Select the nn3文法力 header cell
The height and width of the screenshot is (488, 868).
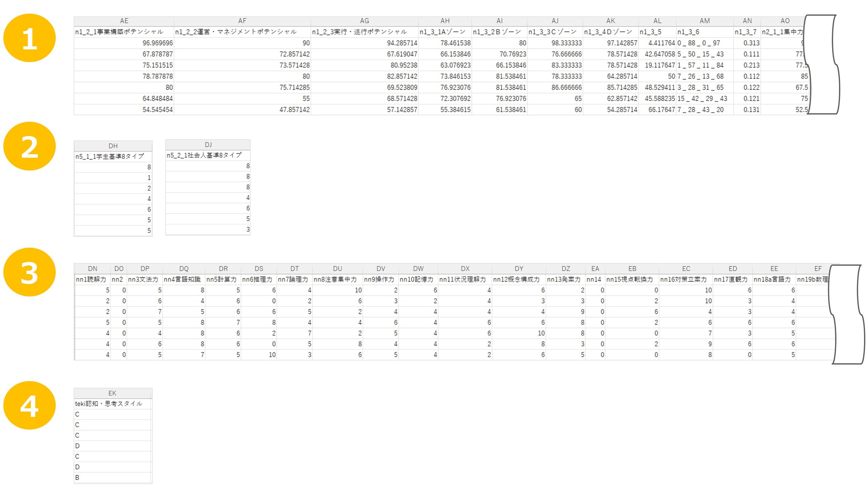click(145, 280)
